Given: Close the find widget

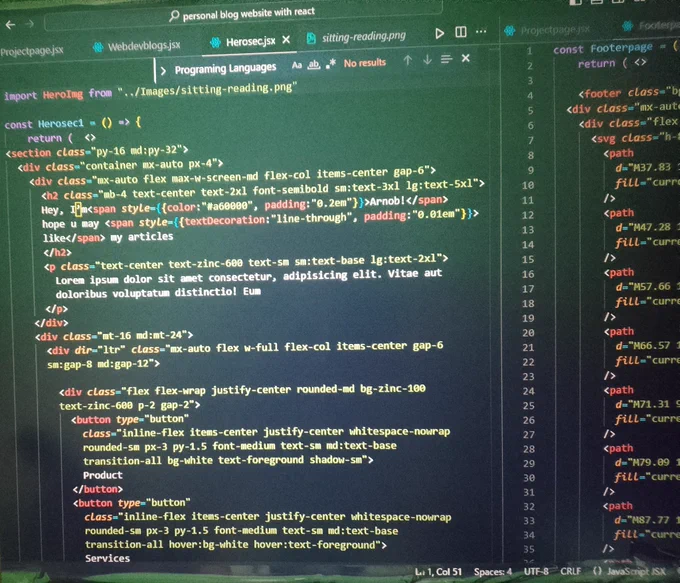Looking at the screenshot, I should pyautogui.click(x=466, y=58).
